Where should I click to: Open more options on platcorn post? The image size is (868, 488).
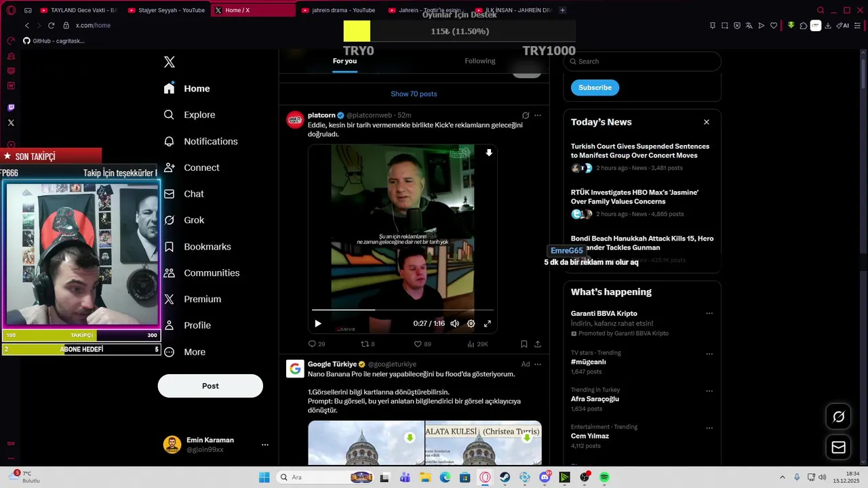538,115
